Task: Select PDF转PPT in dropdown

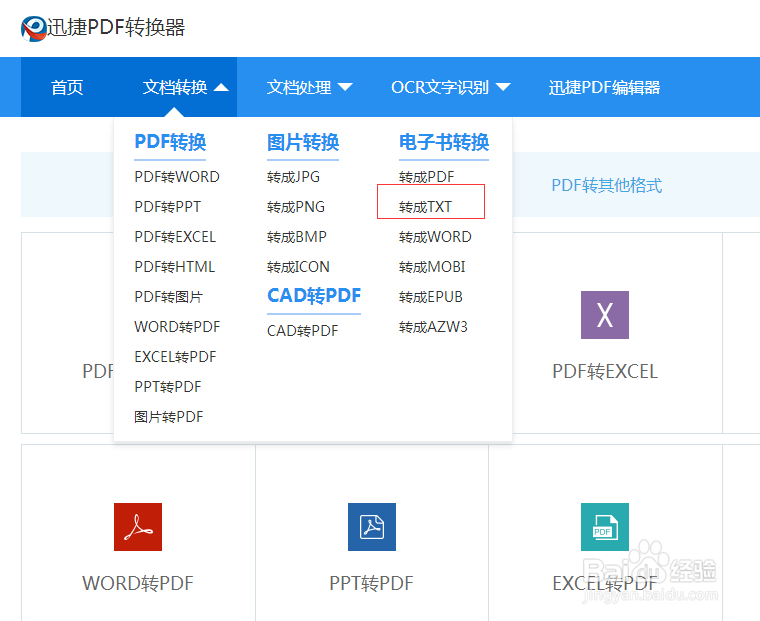Action: [168, 207]
